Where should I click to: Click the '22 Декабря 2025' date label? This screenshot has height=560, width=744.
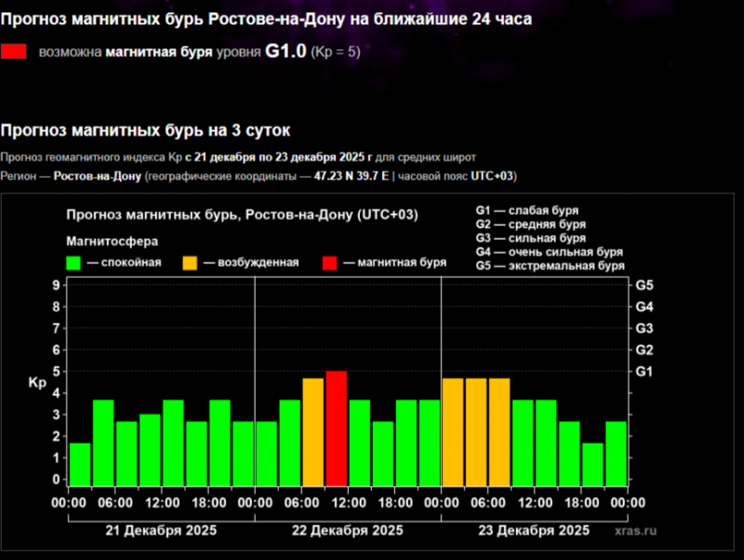click(x=347, y=530)
